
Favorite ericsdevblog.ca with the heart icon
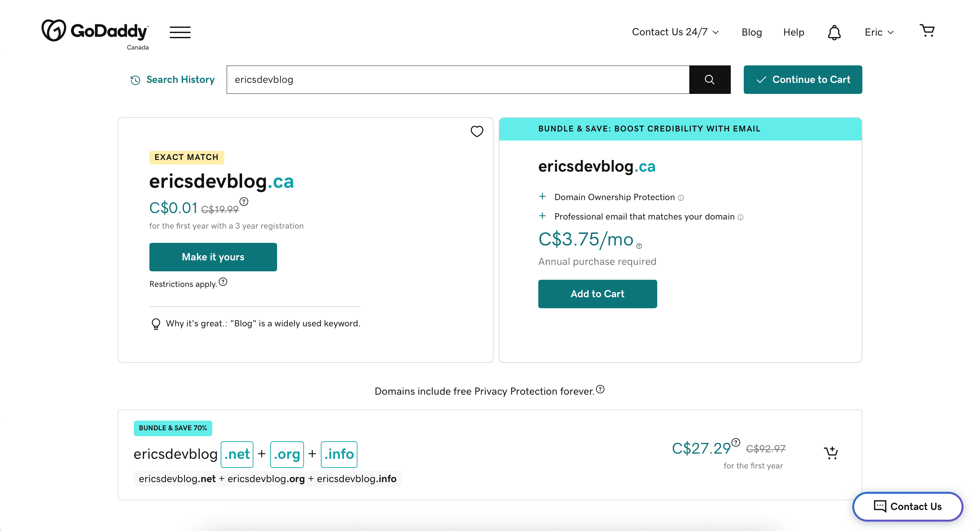[x=477, y=131]
